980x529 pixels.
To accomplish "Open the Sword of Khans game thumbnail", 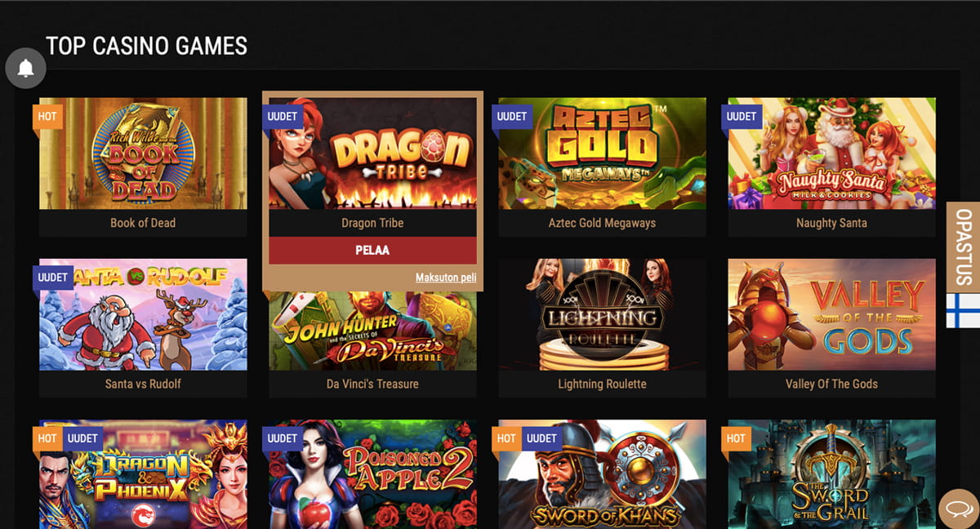I will click(602, 474).
